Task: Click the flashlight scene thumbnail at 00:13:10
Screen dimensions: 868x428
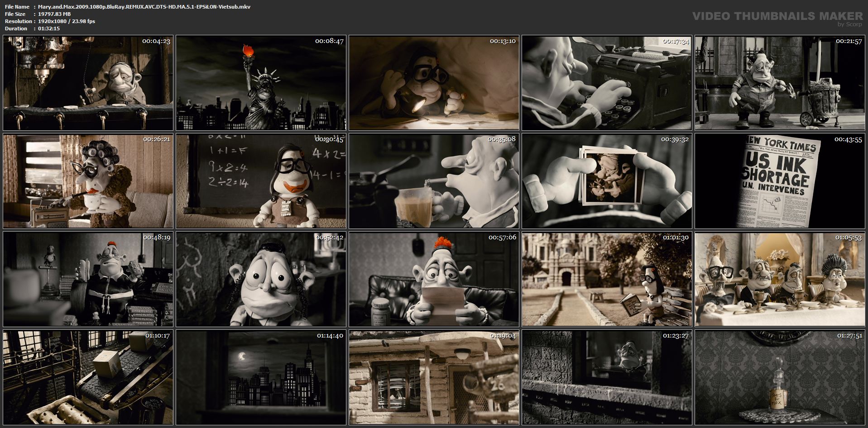Action: click(434, 83)
